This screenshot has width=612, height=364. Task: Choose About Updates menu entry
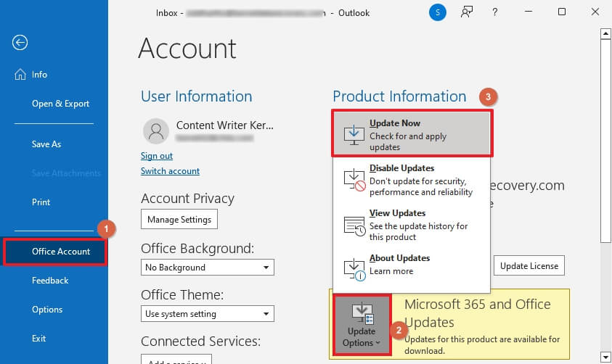[x=412, y=269]
